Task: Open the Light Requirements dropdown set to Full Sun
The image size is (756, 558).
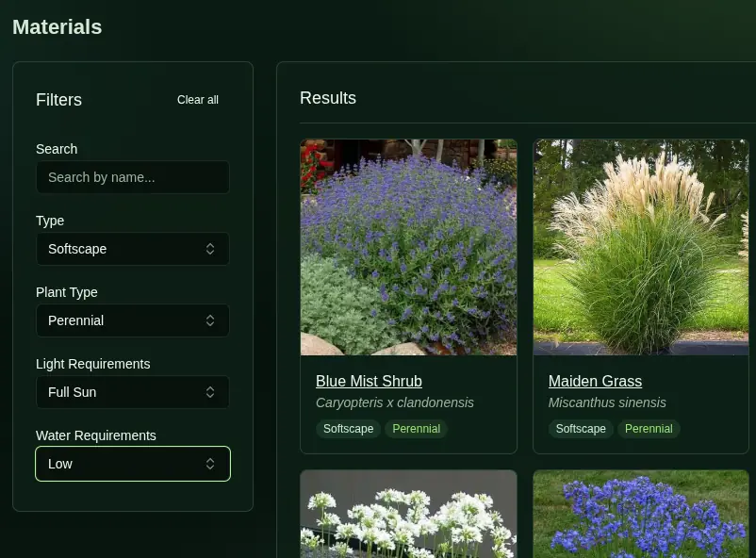Action: (133, 392)
